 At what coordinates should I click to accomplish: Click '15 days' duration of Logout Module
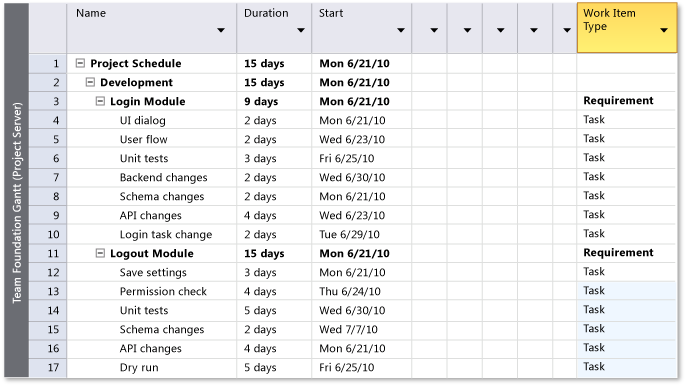264,253
